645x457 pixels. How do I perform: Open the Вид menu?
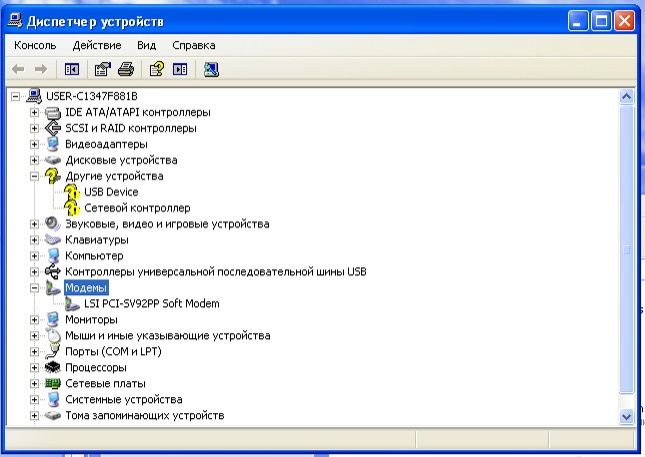pyautogui.click(x=146, y=45)
